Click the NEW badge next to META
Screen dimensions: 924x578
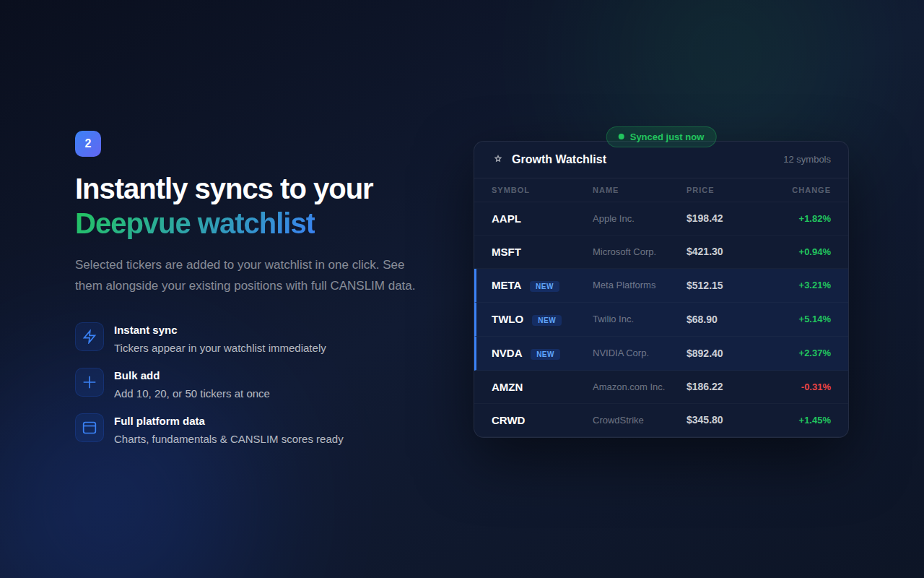point(544,286)
